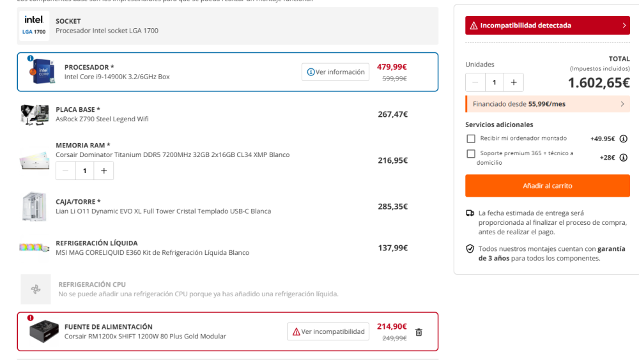Click the red alert badge on the power supply card

click(30, 318)
